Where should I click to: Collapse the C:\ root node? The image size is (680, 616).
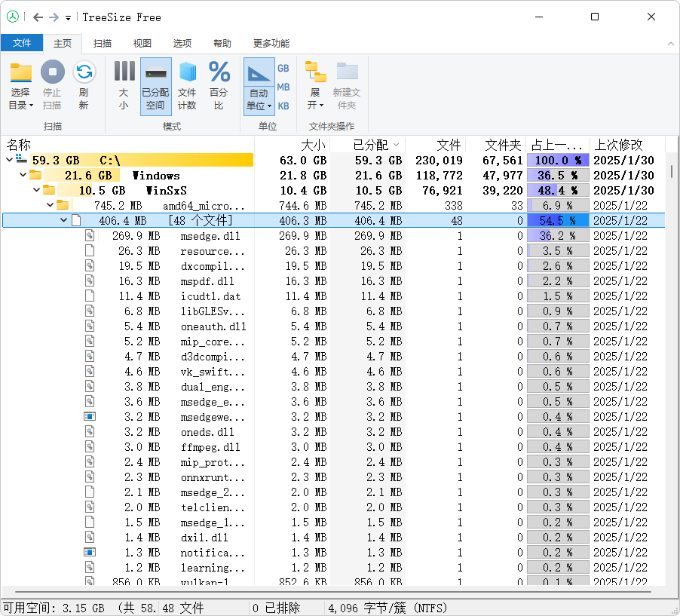click(x=10, y=160)
